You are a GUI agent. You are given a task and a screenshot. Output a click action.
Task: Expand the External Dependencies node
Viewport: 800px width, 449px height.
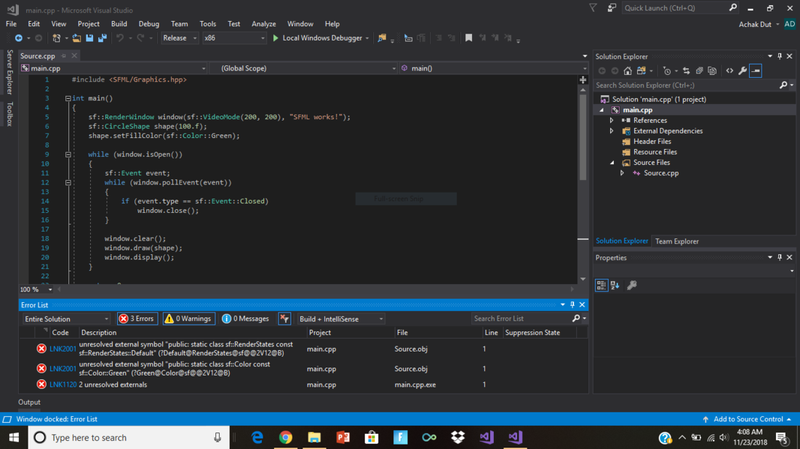click(612, 131)
